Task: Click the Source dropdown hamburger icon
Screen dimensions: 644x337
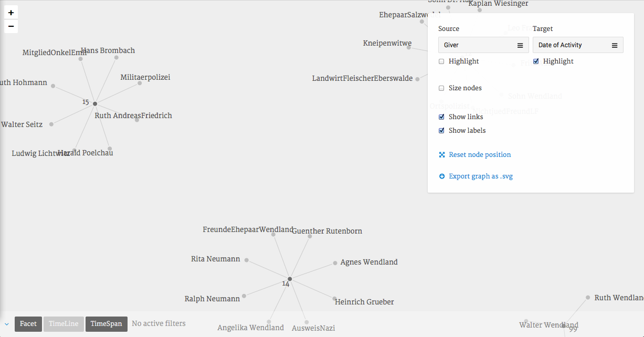Action: click(x=520, y=46)
